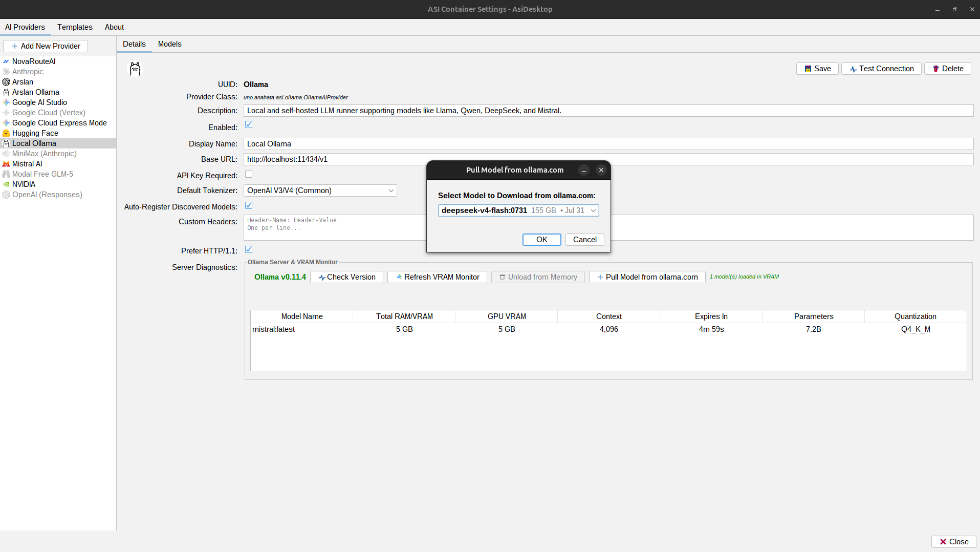Screen dimensions: 980x552
Task: Toggle the Enabled checkbox
Action: click(x=249, y=124)
